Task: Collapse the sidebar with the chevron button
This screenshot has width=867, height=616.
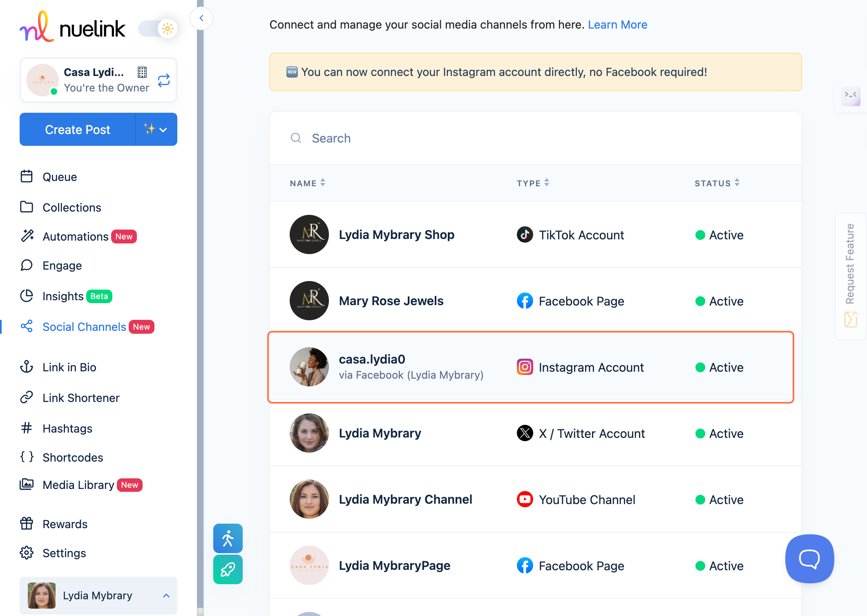Action: 201,18
